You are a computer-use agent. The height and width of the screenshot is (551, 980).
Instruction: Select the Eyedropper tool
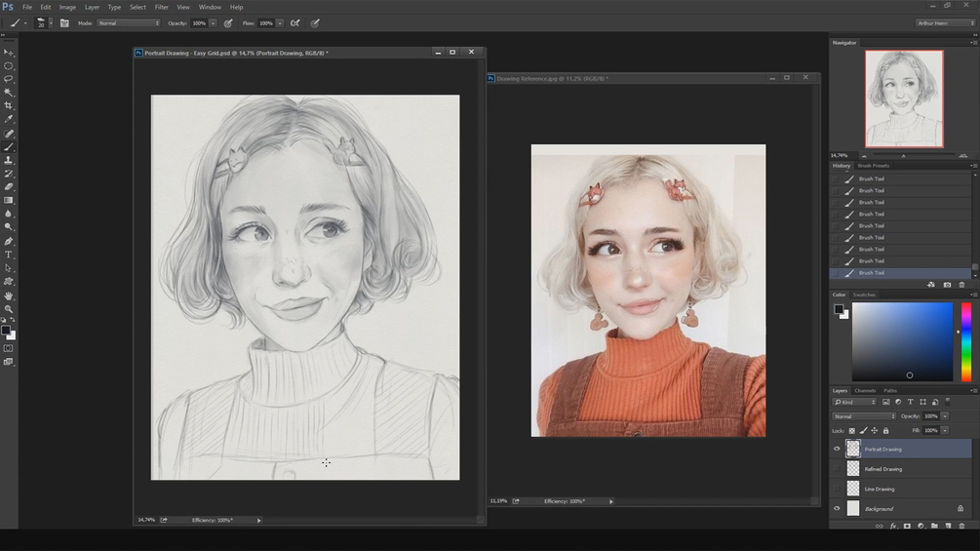8,119
